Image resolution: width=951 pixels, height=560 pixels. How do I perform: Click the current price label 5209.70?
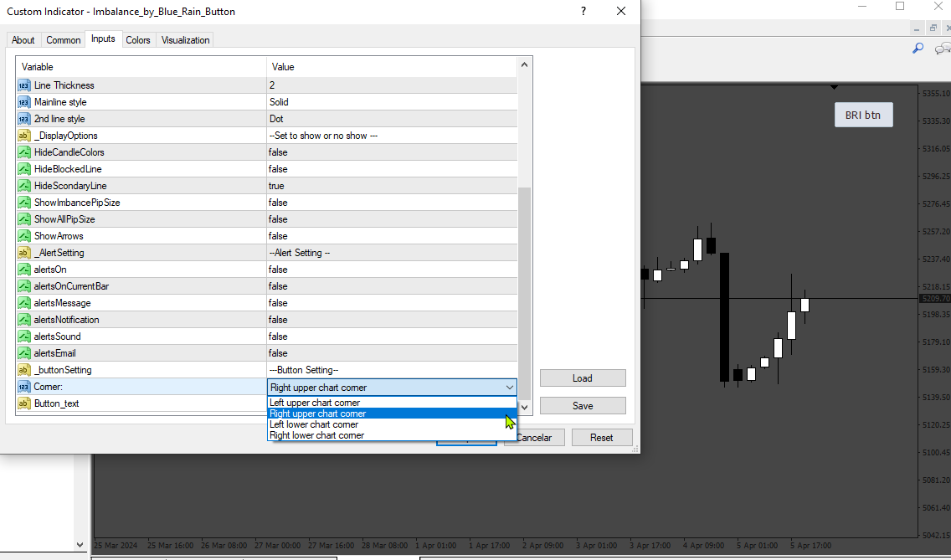click(x=935, y=299)
